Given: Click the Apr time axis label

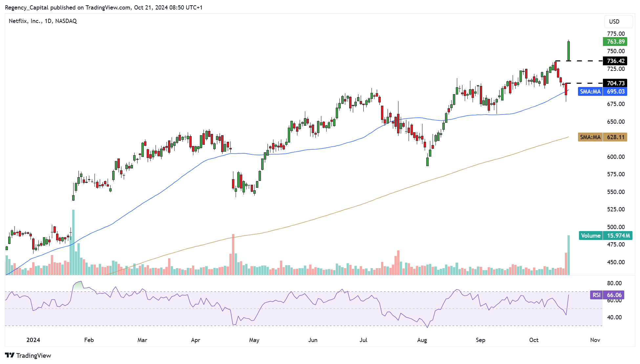Looking at the screenshot, I should coord(196,340).
